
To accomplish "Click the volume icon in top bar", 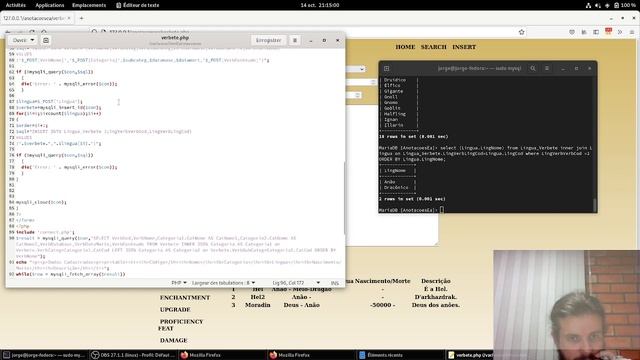I will pyautogui.click(x=598, y=5).
